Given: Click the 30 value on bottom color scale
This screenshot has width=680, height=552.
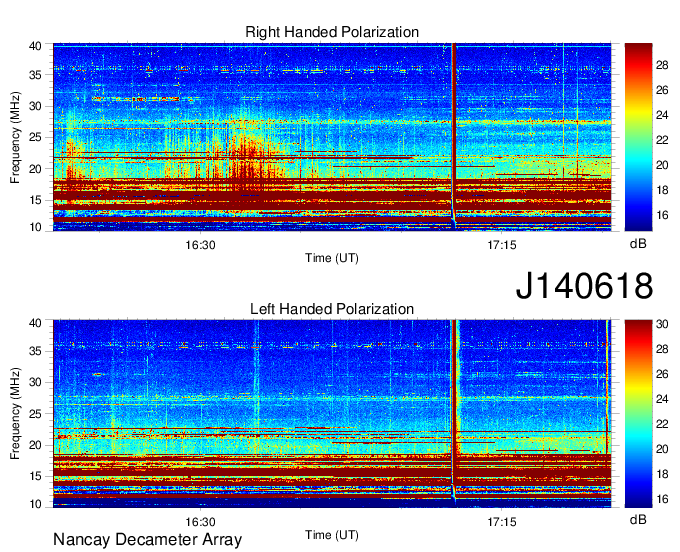Looking at the screenshot, I should pos(662,324).
